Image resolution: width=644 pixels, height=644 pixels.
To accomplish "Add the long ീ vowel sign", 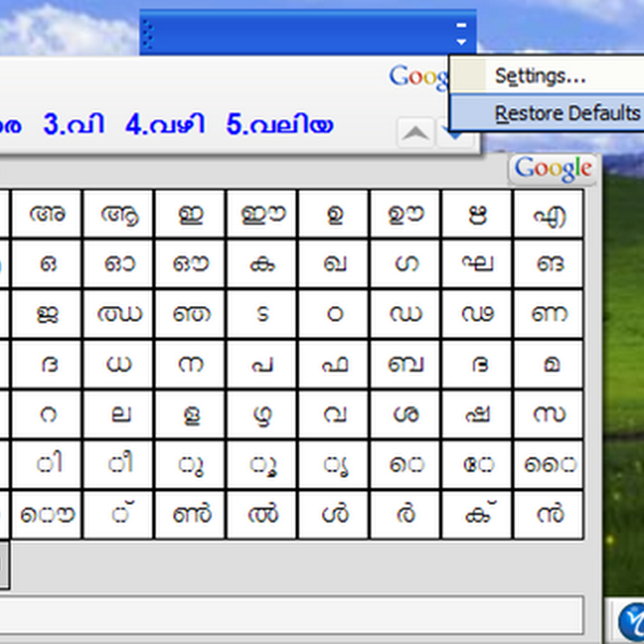I will tap(118, 465).
